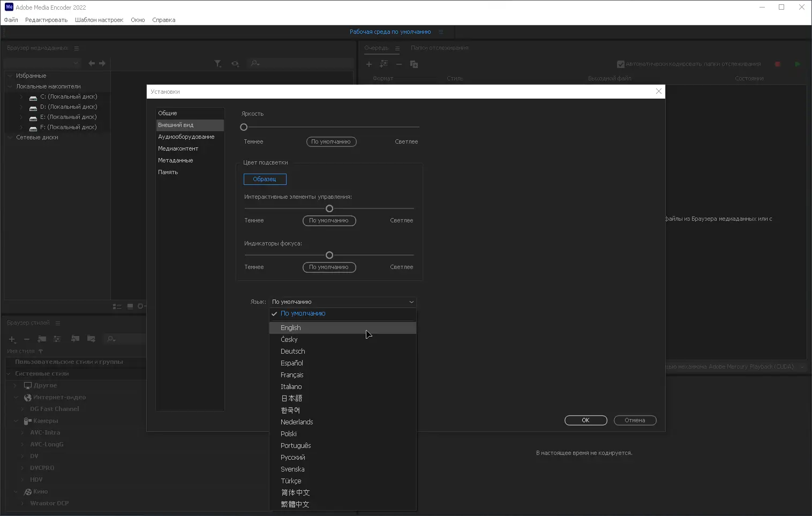Viewport: 812px width, 516px height.
Task: Click the Рабочая среда по умолчанию workspace label
Action: coord(390,32)
